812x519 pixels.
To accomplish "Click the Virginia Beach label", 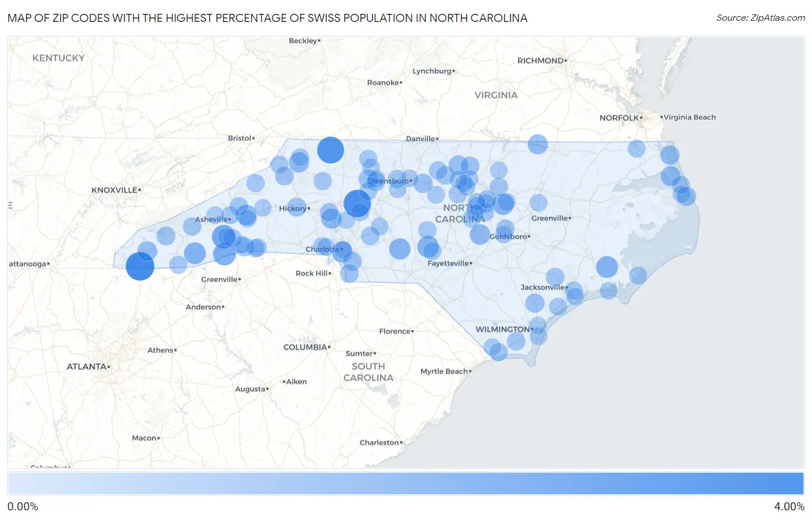I will pyautogui.click(x=690, y=117).
